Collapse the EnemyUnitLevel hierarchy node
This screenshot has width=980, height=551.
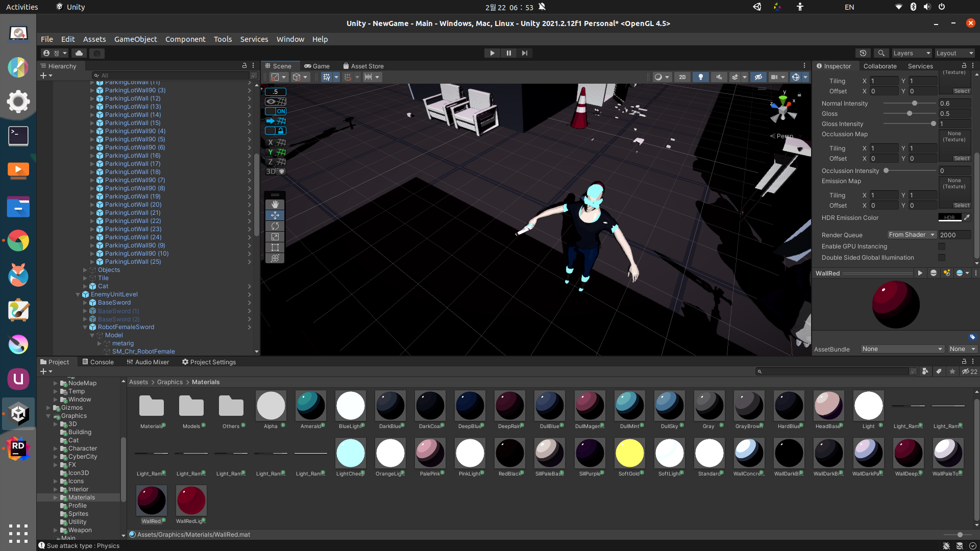click(x=78, y=294)
